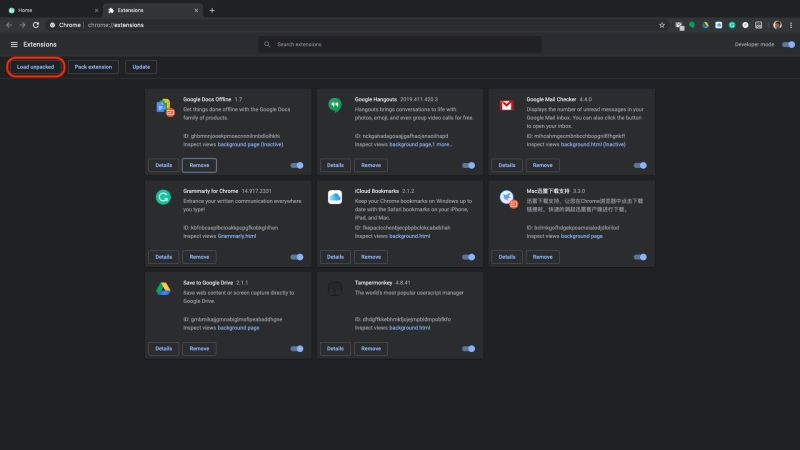The width and height of the screenshot is (800, 450).
Task: Bookmark this page with the star icon
Action: 662,25
